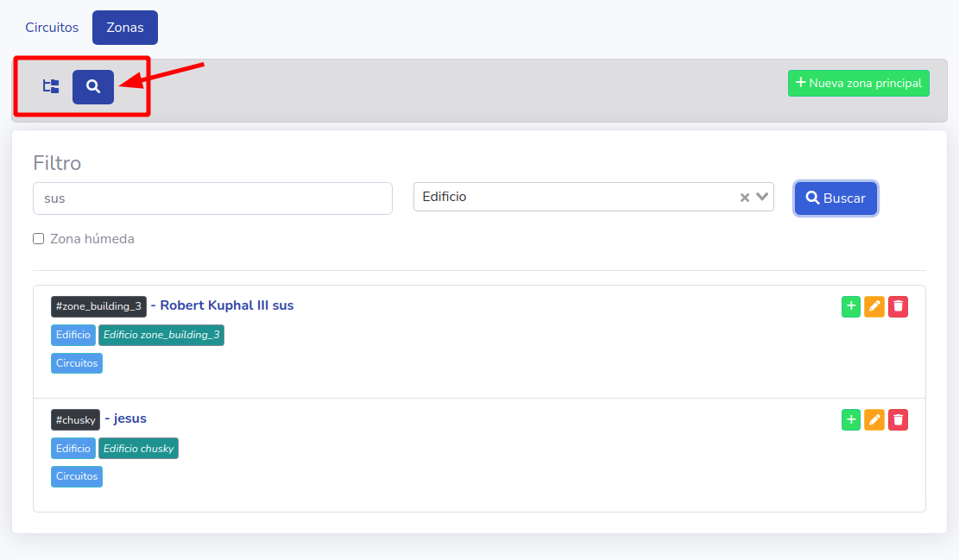
Task: Expand the dropdown chevron next to Edificio
Action: point(762,197)
